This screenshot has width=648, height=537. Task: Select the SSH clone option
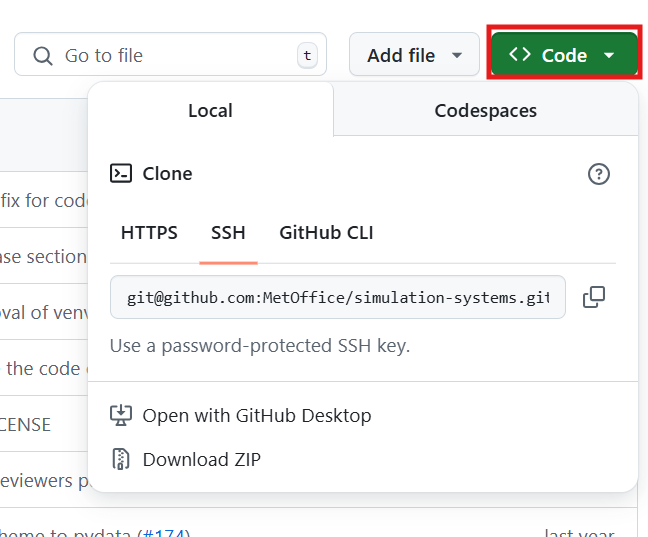coord(228,233)
